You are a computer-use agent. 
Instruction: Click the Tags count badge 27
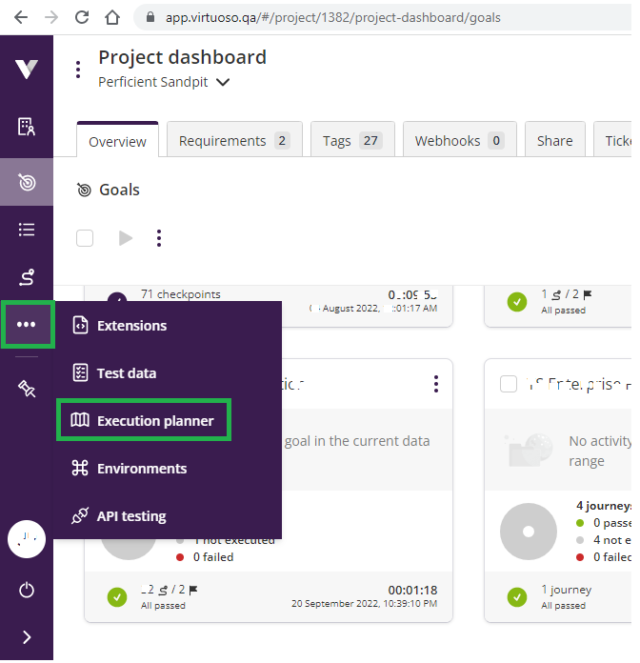point(370,140)
